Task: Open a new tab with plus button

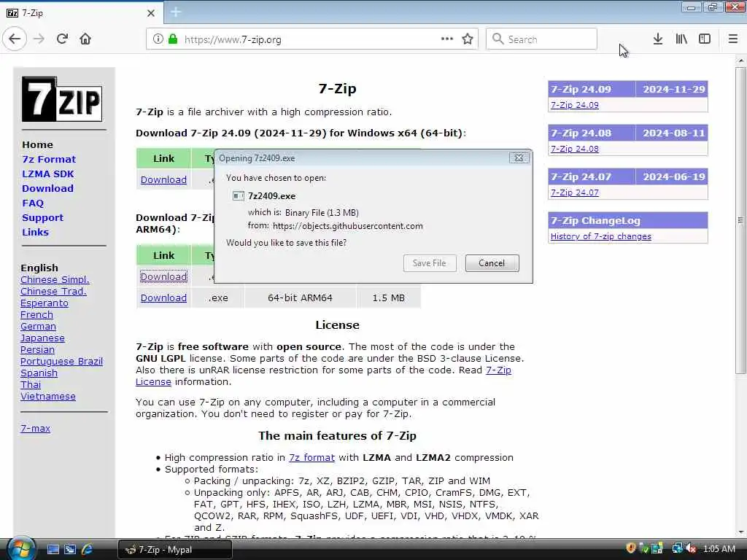Action: point(175,12)
